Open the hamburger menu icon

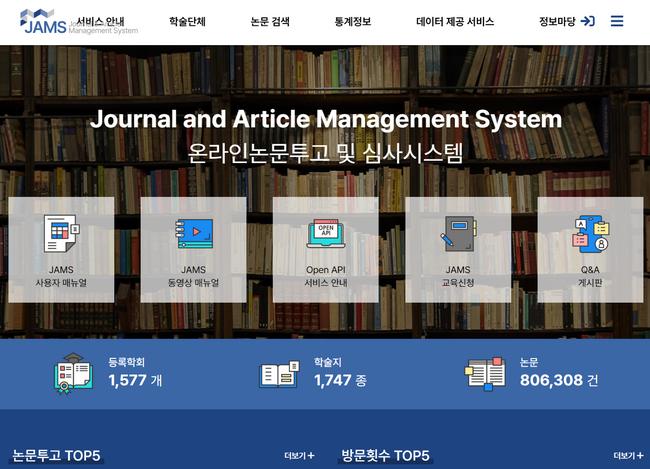(x=617, y=21)
